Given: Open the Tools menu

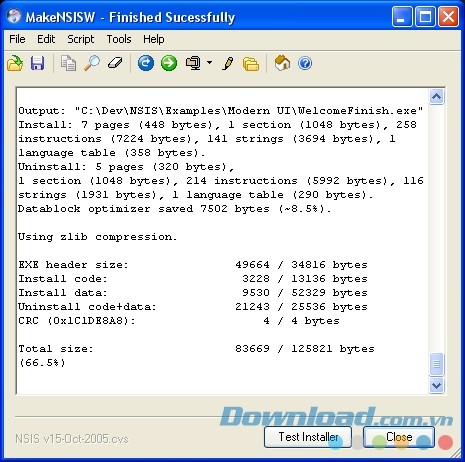Looking at the screenshot, I should click(x=119, y=39).
